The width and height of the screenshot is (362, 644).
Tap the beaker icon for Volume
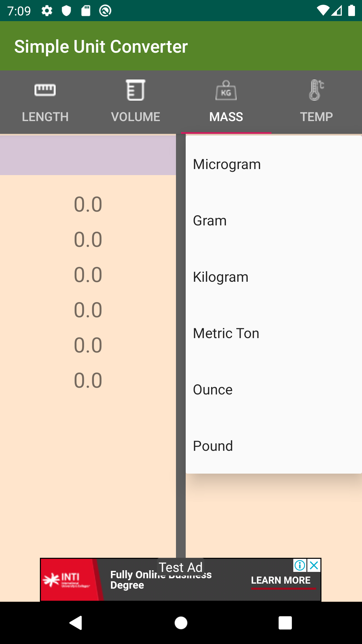[135, 90]
